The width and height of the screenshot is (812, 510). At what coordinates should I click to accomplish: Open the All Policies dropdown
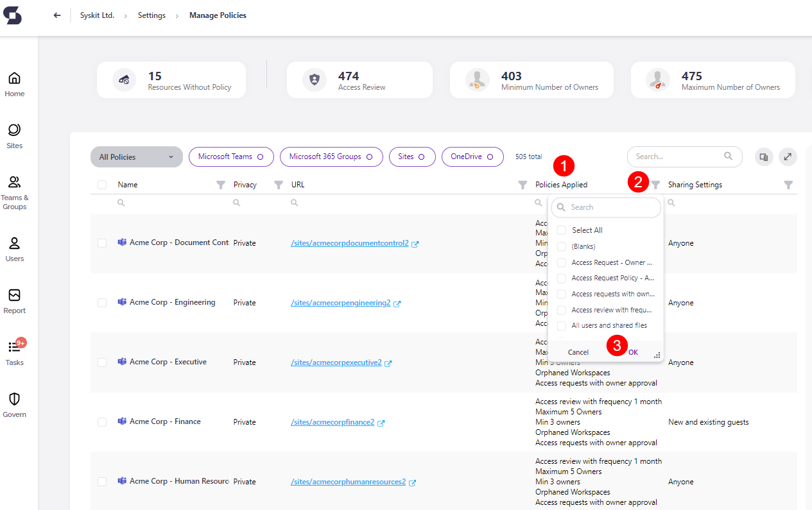click(136, 157)
